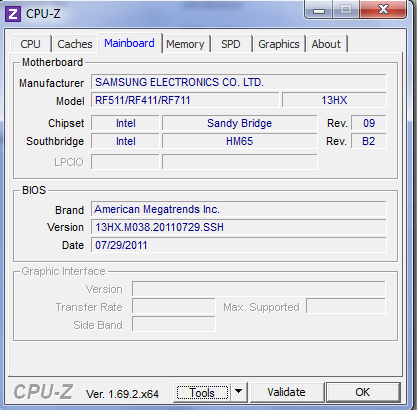417x410 pixels.
Task: Minimize the CPU-Z window
Action: pos(319,10)
